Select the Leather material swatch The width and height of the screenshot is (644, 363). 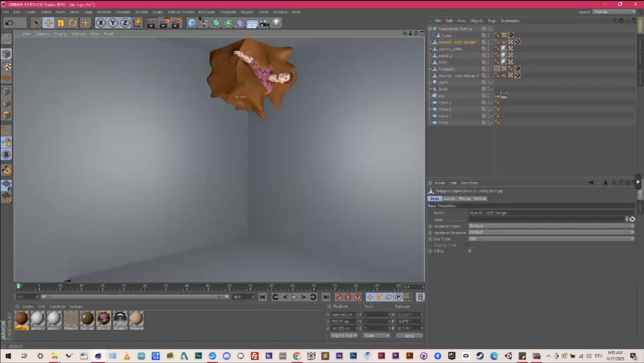point(21,319)
